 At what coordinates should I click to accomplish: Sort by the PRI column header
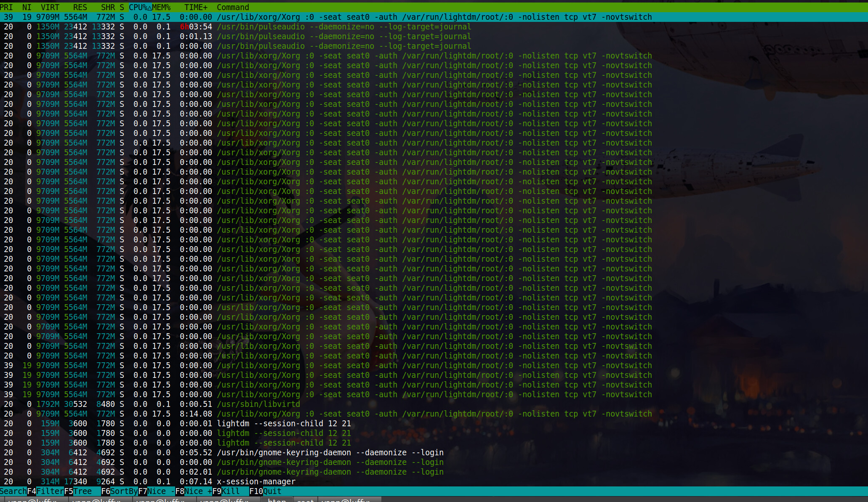[6, 7]
